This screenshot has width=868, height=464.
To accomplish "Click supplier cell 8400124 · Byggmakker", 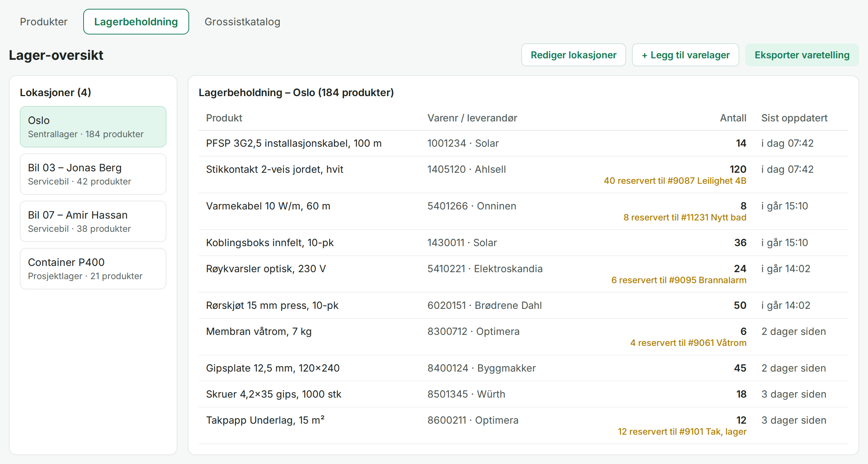I will click(482, 368).
